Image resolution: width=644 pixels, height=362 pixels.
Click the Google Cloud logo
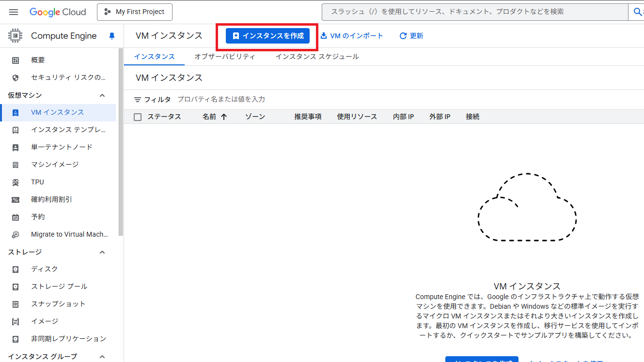pos(58,12)
